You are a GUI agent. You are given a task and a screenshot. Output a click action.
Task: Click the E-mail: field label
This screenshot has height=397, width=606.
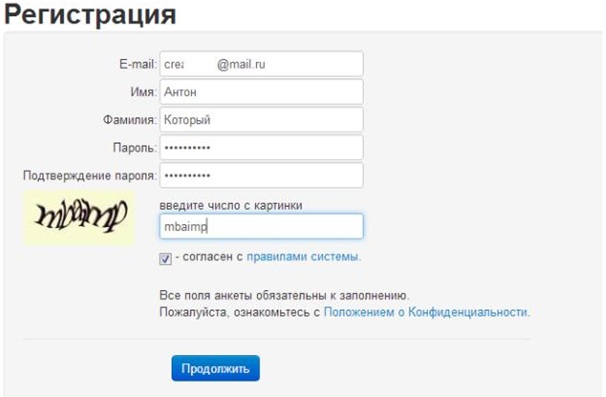coord(138,64)
